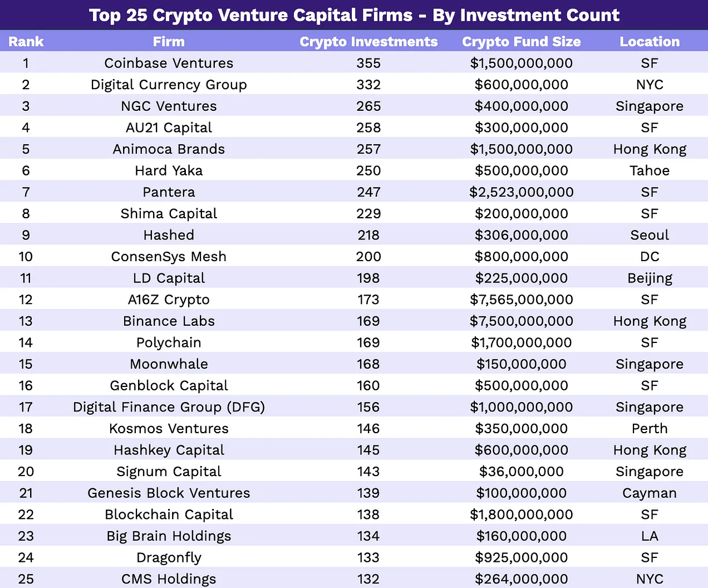Select Pantera's $2,523,000,000 fund size
Screen dimensions: 708x588
521,192
